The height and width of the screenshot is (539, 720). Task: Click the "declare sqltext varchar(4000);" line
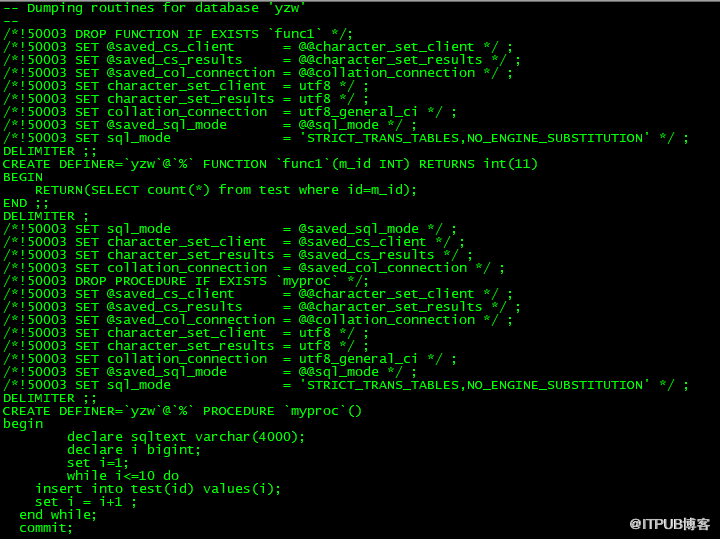tap(186, 437)
